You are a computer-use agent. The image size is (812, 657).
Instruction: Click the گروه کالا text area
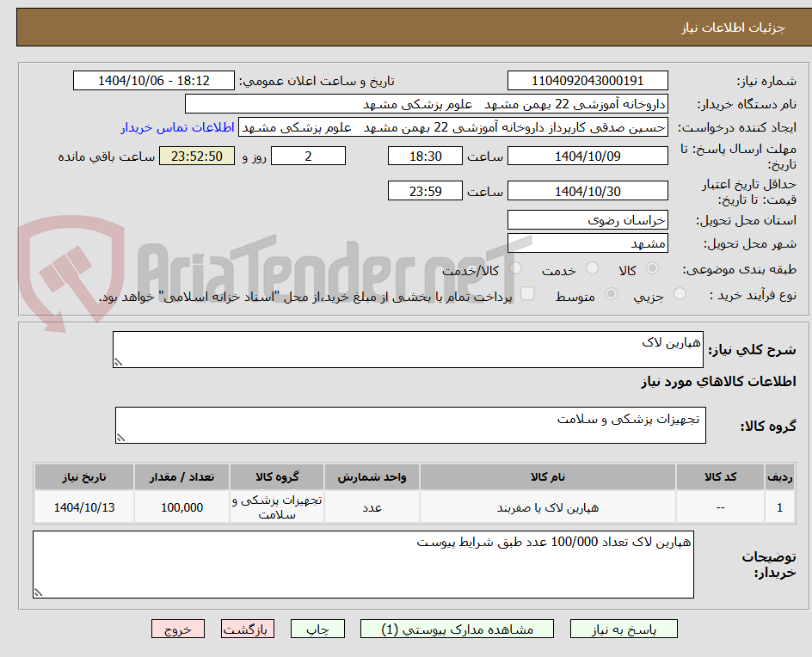click(x=409, y=424)
